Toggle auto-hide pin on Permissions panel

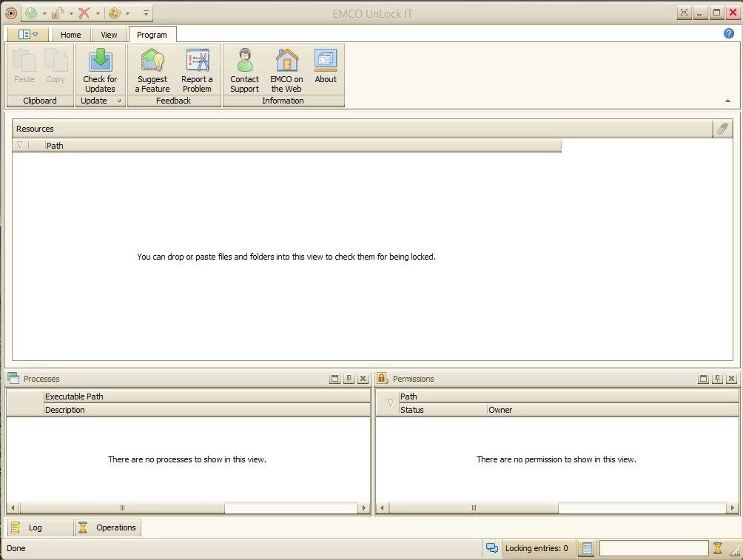[x=717, y=379]
